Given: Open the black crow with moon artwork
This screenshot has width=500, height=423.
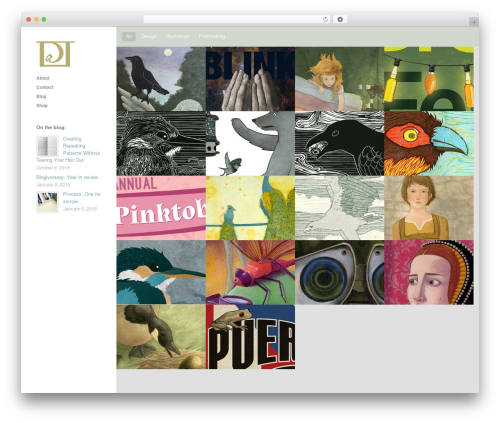Looking at the screenshot, I should [x=161, y=79].
